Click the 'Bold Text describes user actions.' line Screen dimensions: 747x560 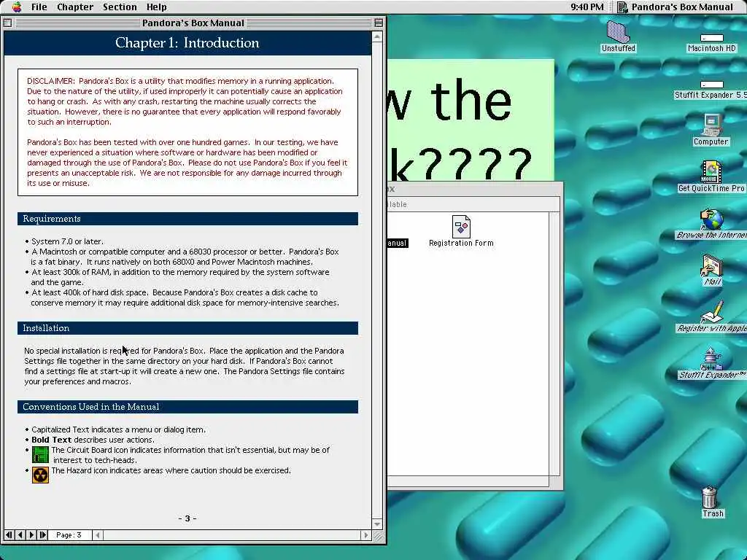click(90, 440)
